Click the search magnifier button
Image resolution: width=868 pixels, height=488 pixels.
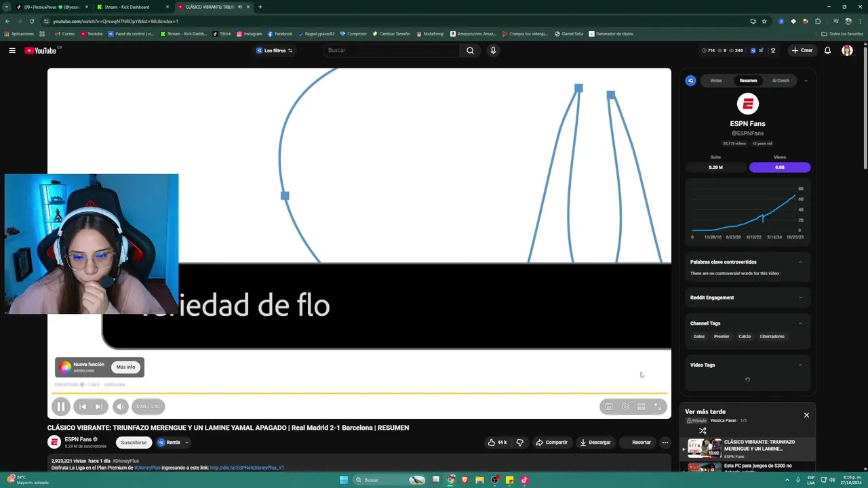pyautogui.click(x=470, y=50)
